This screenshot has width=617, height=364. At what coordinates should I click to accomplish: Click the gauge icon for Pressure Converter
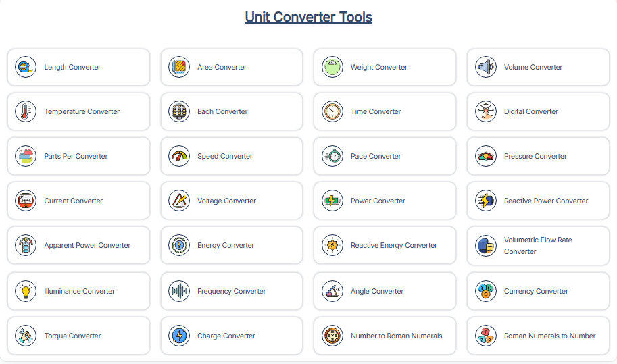pos(486,156)
